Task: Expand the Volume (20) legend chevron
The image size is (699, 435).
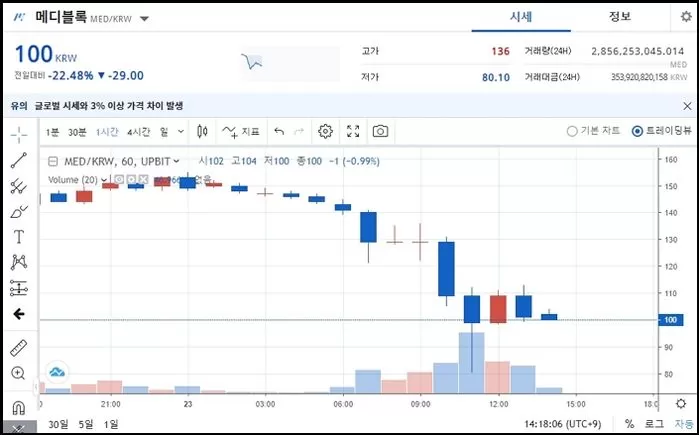Action: point(104,180)
